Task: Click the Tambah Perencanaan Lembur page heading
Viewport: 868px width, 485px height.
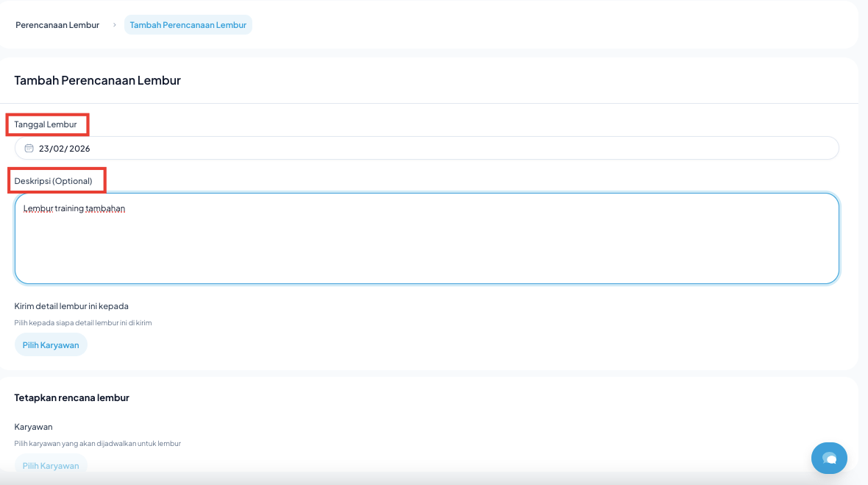Action: 97,80
